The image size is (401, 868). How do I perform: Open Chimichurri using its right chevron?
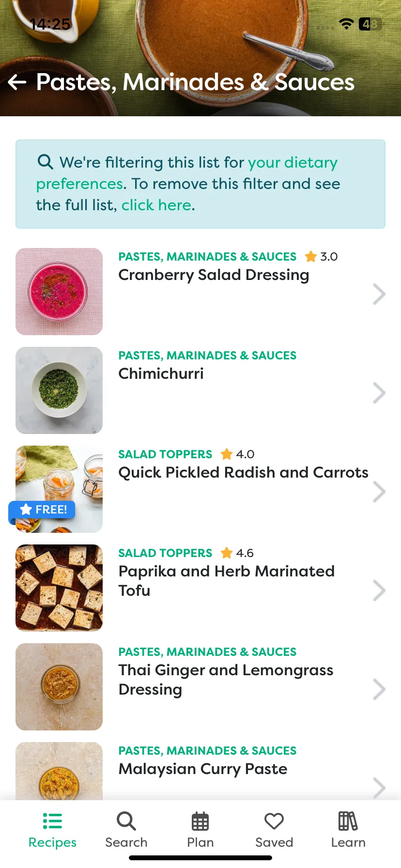point(379,393)
